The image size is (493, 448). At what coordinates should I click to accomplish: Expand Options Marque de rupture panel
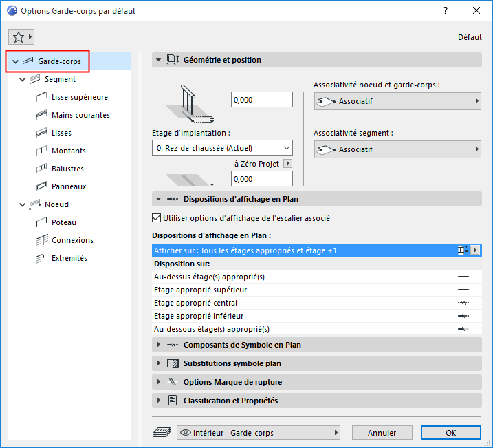pos(158,382)
